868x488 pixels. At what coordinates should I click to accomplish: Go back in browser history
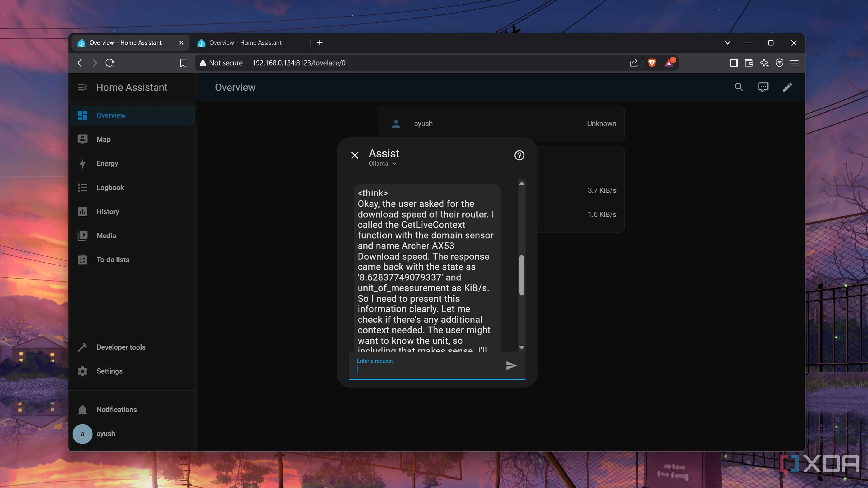click(x=80, y=63)
